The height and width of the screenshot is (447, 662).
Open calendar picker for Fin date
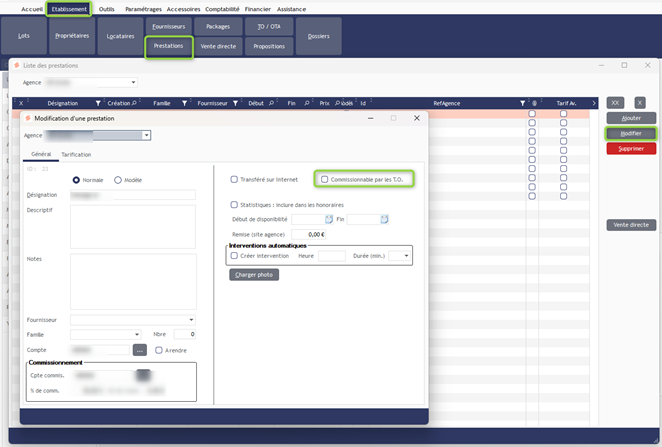coord(384,219)
